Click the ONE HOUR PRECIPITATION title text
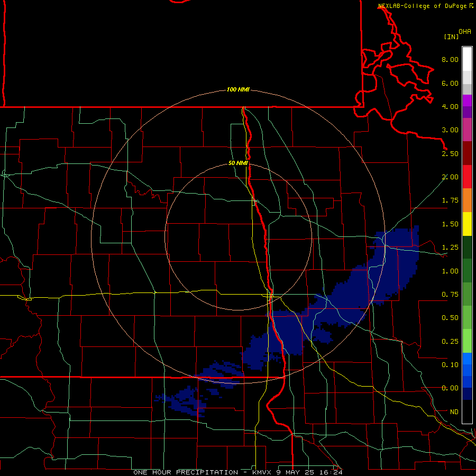This screenshot has width=476, height=476. [x=186, y=472]
